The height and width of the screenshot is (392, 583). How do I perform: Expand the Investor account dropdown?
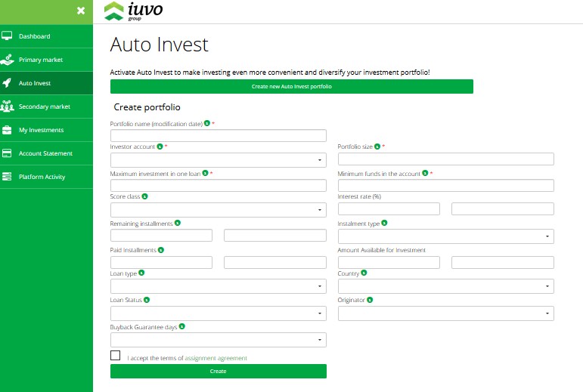(x=219, y=160)
